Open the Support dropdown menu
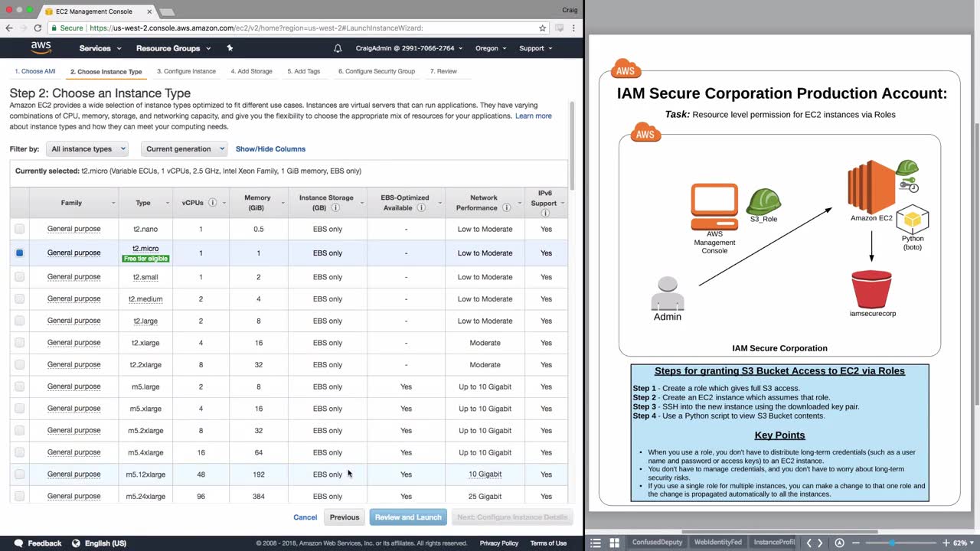 (x=535, y=48)
